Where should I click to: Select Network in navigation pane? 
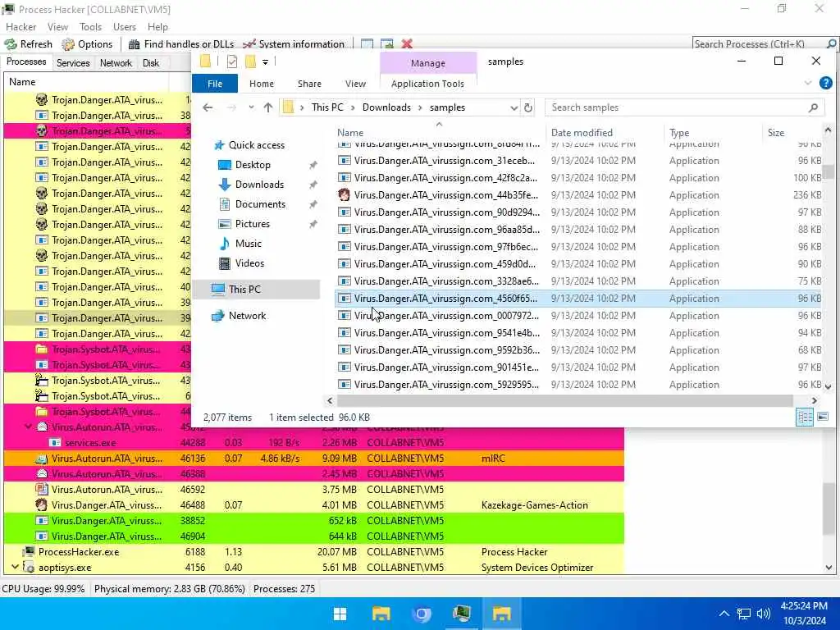coord(247,316)
